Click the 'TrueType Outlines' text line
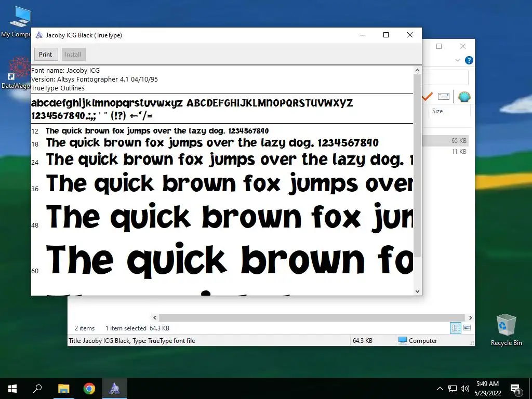The height and width of the screenshot is (399, 532). coord(58,88)
